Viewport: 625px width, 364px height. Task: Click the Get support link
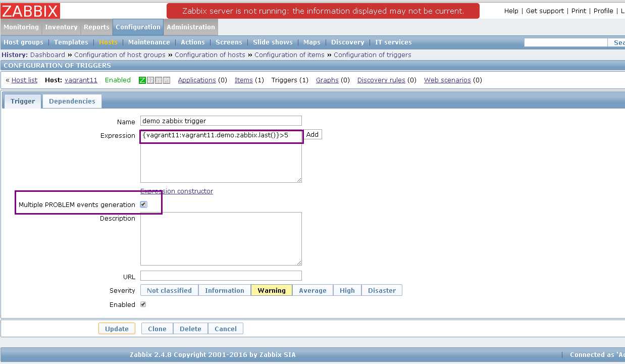tap(546, 11)
